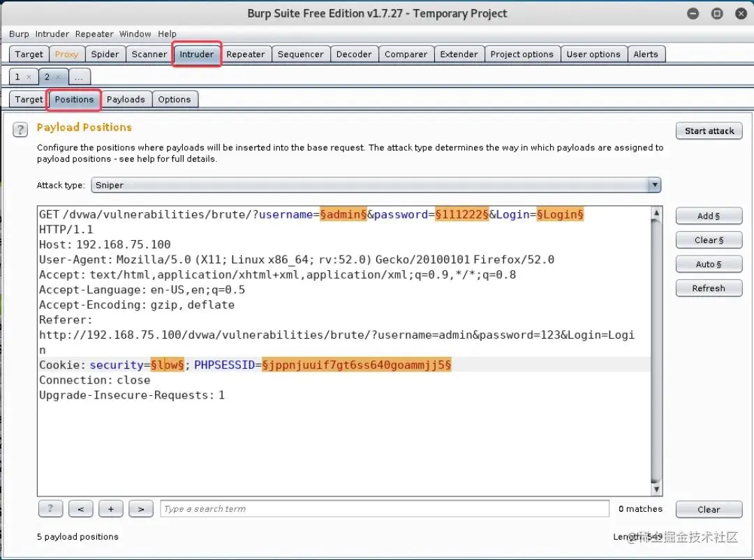This screenshot has height=560, width=754.
Task: Switch to the Comparer tab
Action: [x=406, y=54]
